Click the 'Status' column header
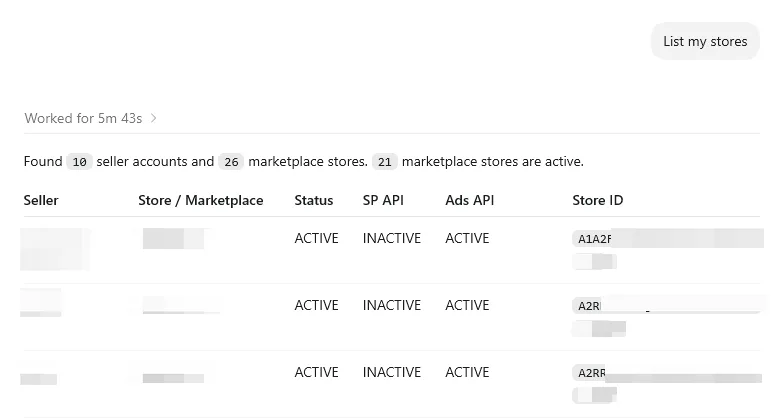The image size is (780, 418). tap(313, 201)
